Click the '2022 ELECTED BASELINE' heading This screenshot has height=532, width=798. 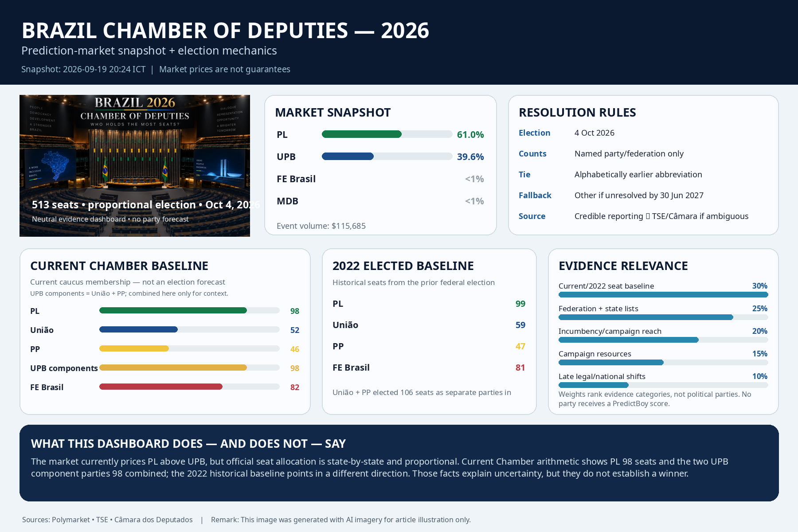(403, 266)
